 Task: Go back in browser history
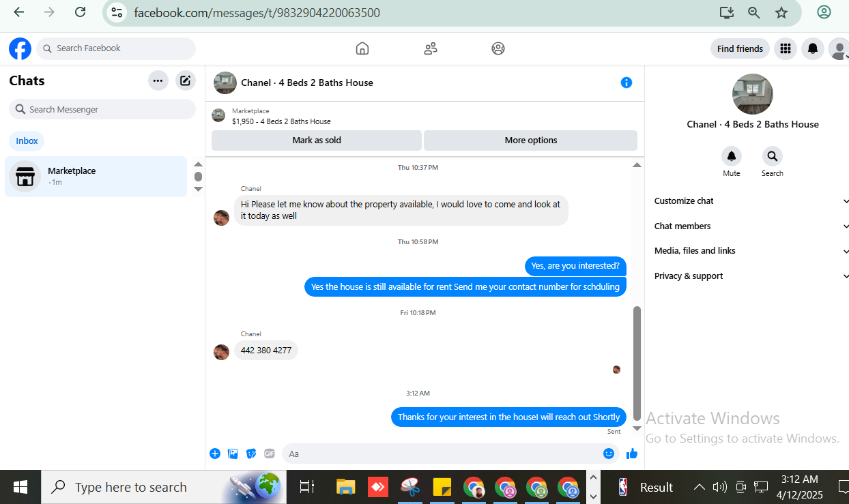pyautogui.click(x=19, y=12)
